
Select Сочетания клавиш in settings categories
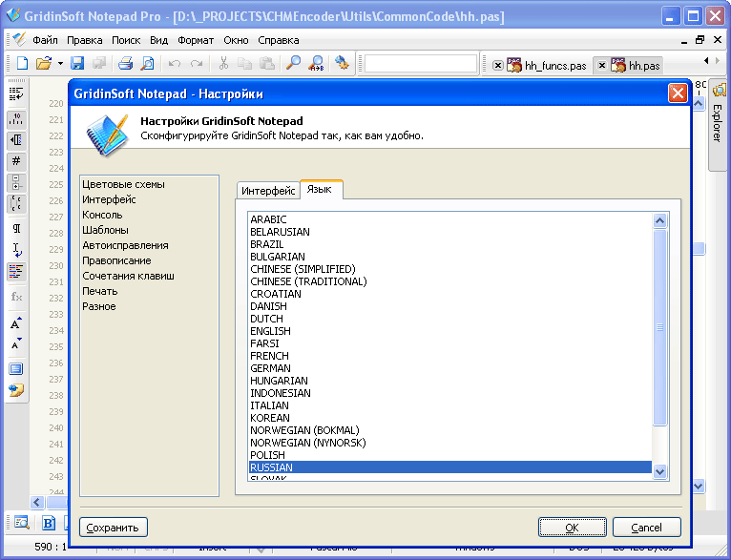128,276
